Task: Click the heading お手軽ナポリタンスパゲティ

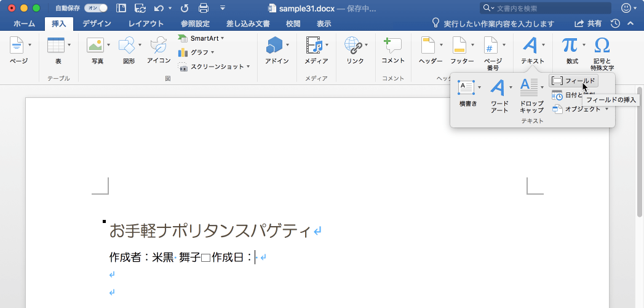Action: [x=209, y=230]
